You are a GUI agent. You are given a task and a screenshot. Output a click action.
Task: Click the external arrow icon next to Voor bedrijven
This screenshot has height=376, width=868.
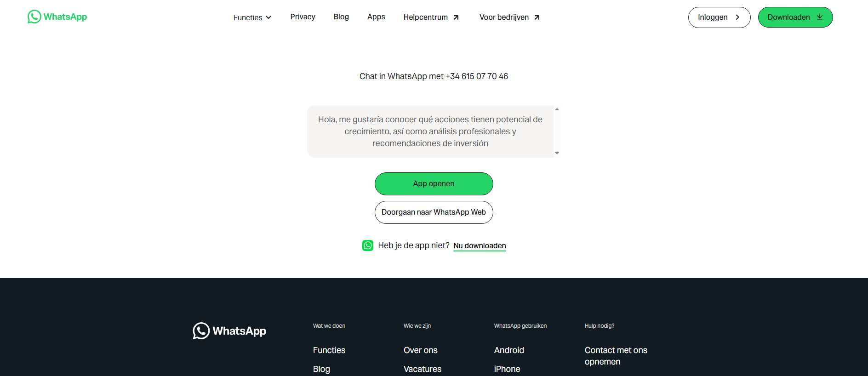(537, 17)
